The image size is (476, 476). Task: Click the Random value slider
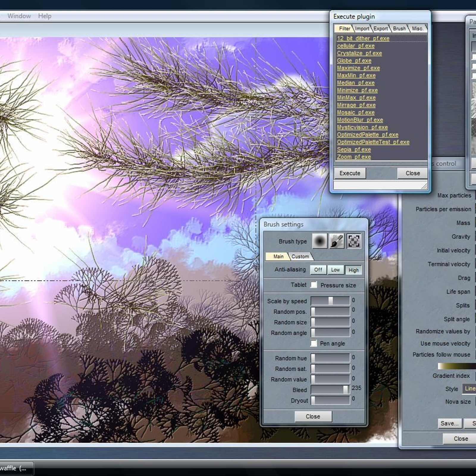click(330, 379)
